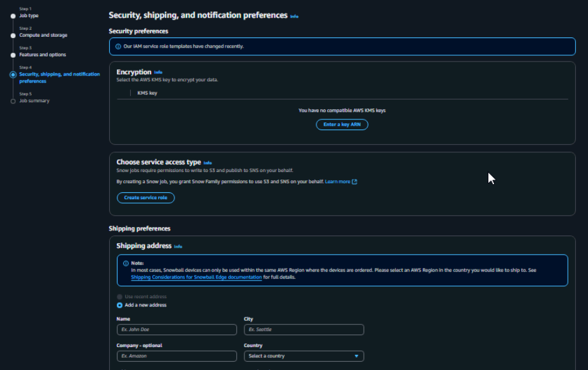Click external link icon beside Learn more
Screen dimensions: 588x370
pos(354,182)
